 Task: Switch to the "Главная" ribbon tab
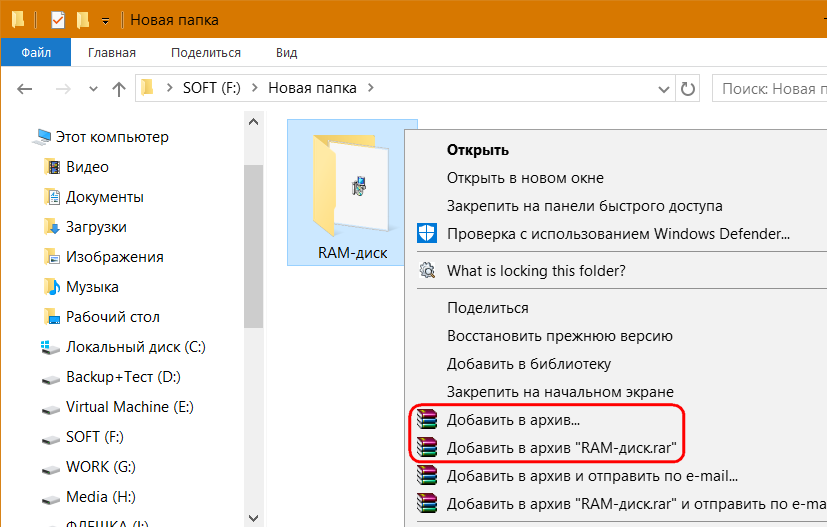tap(112, 52)
